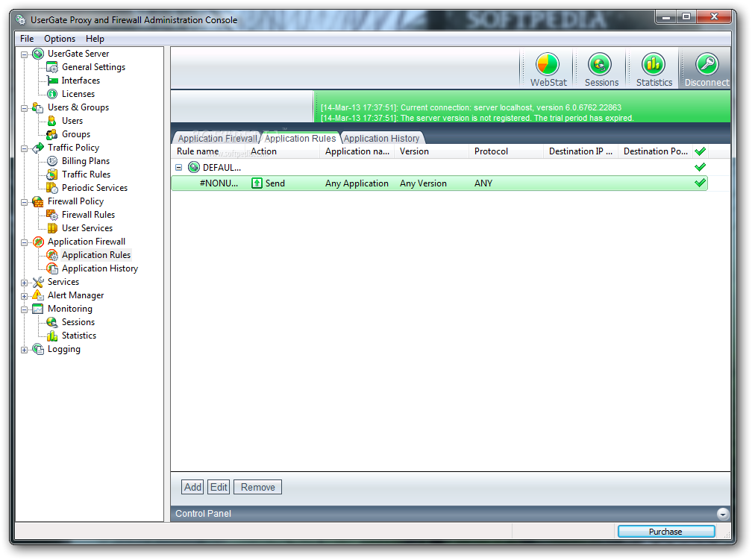Sort by the Destination IP column header
Screen dimensions: 752x560
click(x=580, y=151)
